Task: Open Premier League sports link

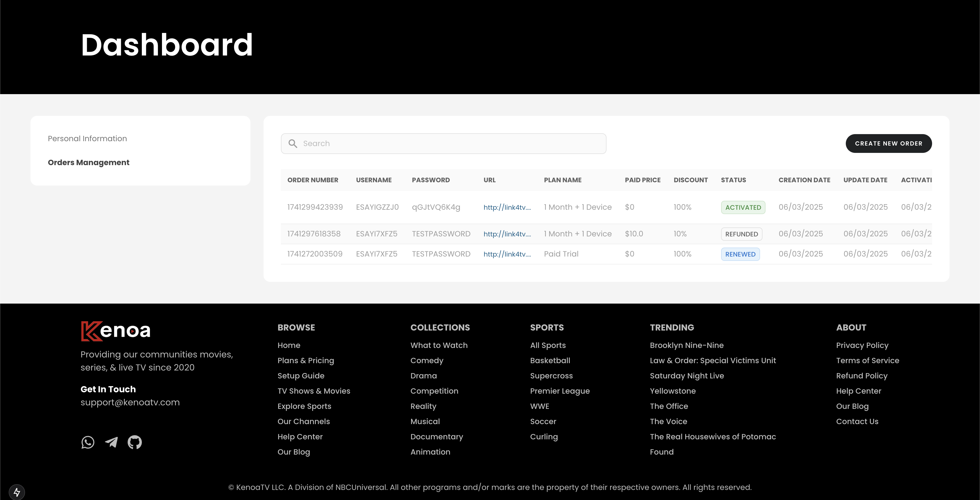Action: pyautogui.click(x=560, y=391)
